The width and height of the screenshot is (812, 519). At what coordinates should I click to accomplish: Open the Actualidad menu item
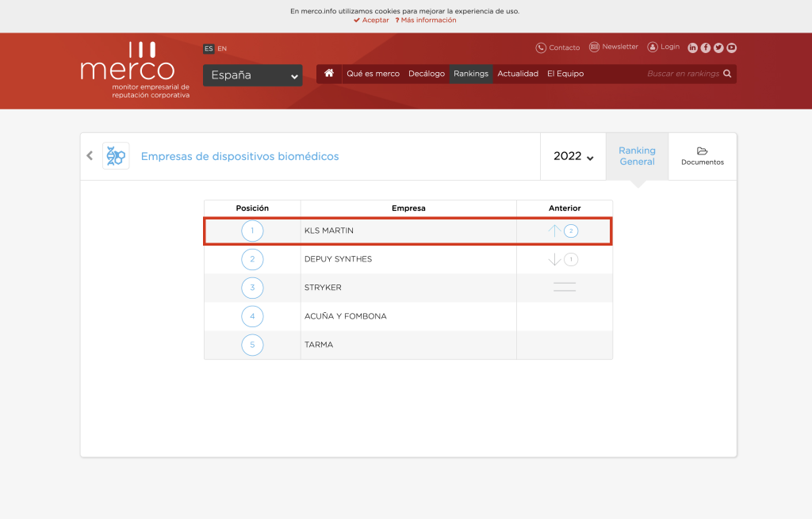pos(518,74)
